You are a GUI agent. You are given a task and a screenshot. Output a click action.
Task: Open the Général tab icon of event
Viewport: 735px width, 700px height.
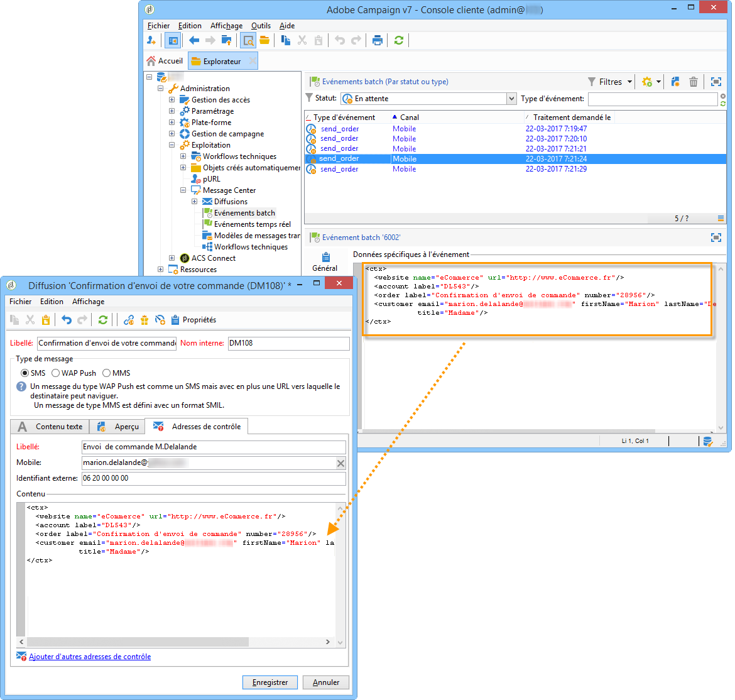click(325, 262)
